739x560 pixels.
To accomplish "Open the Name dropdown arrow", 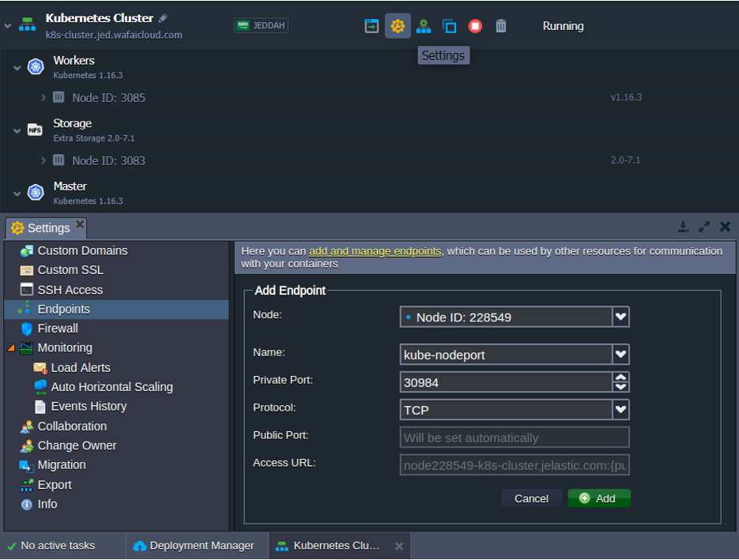I will 620,354.
